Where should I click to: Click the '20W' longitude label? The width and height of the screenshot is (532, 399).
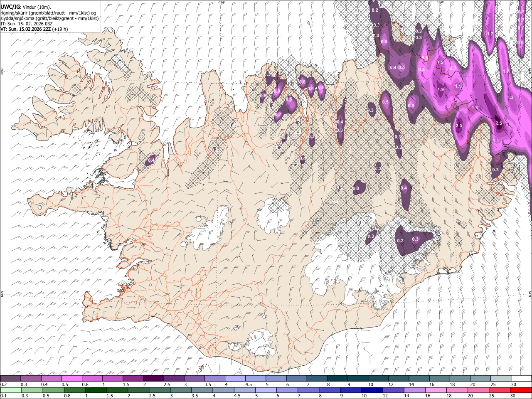coord(221,2)
